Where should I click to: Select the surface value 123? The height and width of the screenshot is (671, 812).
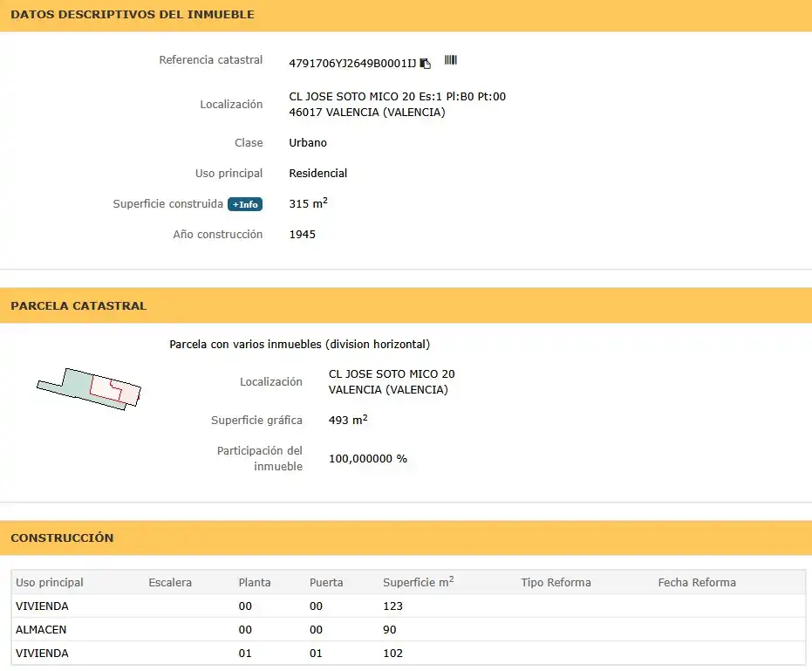[x=392, y=606]
